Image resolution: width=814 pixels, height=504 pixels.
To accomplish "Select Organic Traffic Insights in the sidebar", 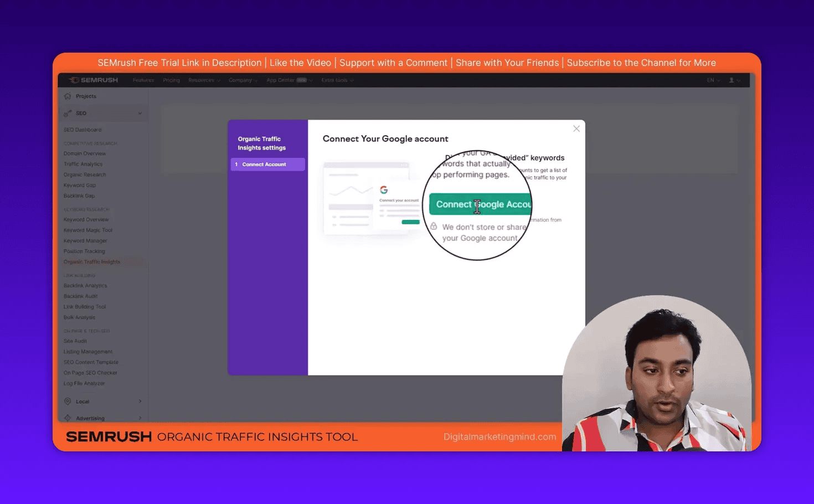I will 91,261.
